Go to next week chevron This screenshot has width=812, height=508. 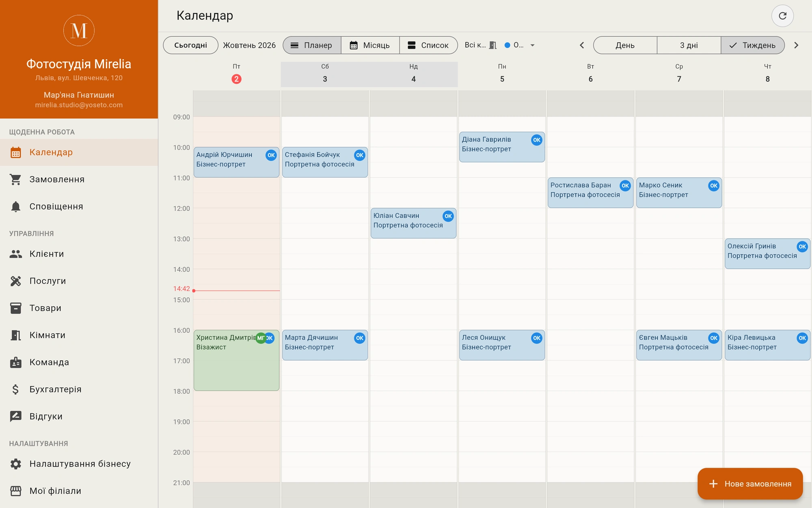[796, 45]
